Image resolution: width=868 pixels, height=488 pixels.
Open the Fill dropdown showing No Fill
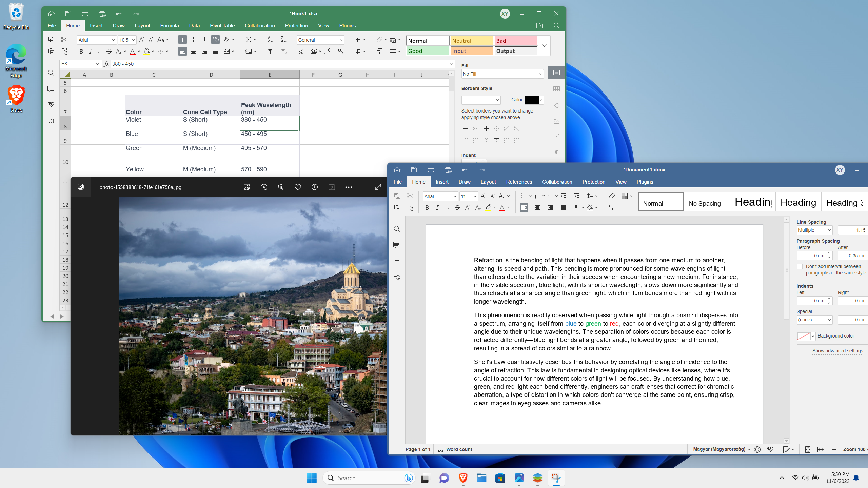click(x=502, y=74)
